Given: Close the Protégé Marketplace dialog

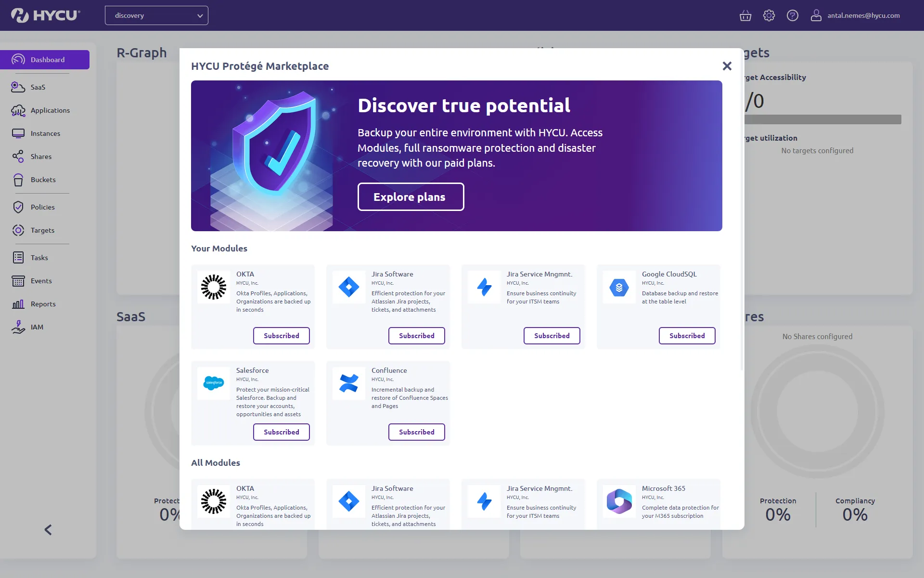Looking at the screenshot, I should point(727,66).
